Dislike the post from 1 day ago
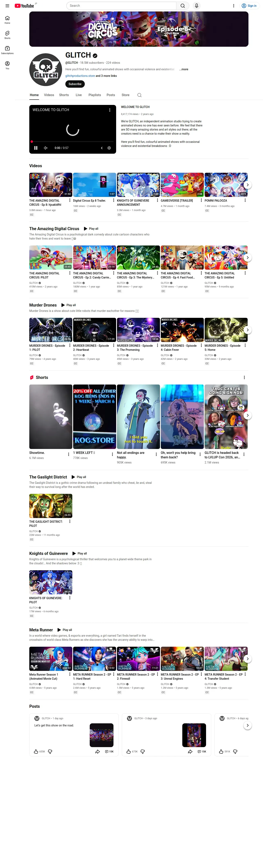The image size is (263, 868). (50, 751)
